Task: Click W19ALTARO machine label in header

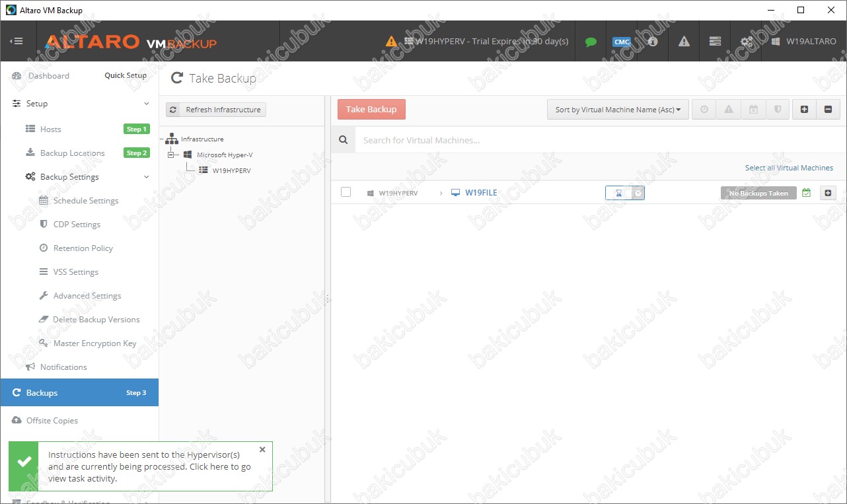Action: [x=811, y=41]
